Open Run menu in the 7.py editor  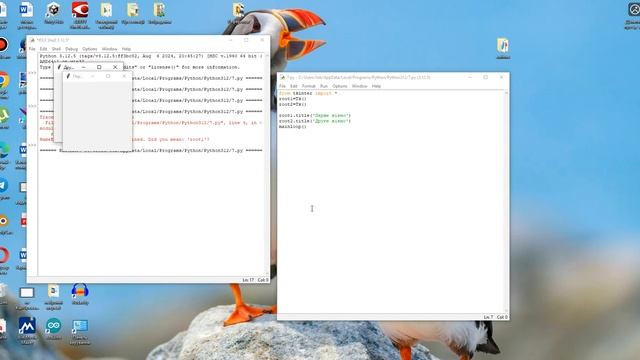point(324,86)
